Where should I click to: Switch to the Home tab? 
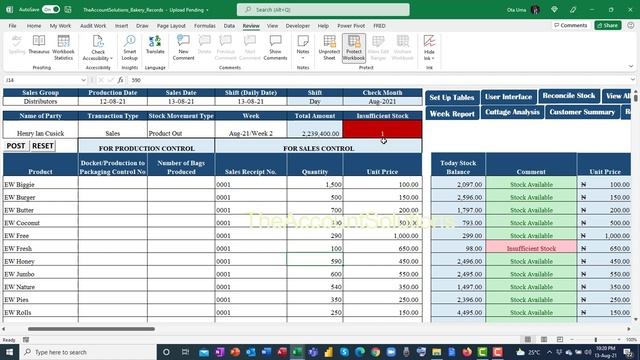[34, 26]
